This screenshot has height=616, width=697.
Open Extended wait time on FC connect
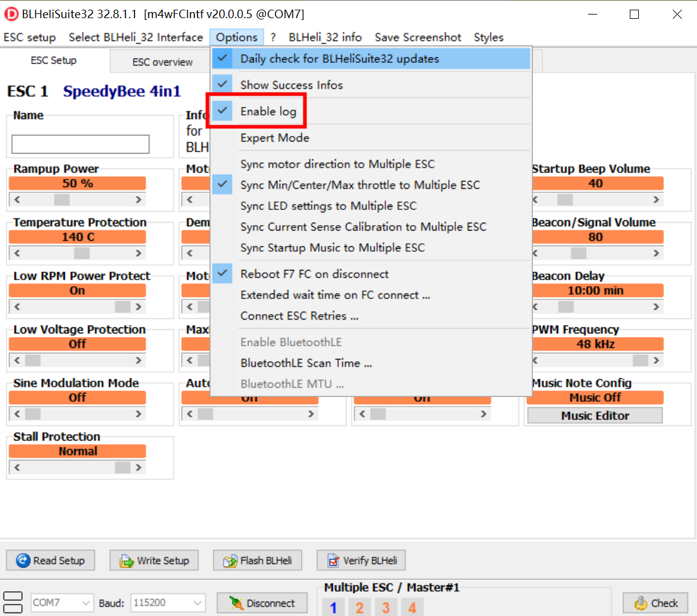click(x=371, y=295)
